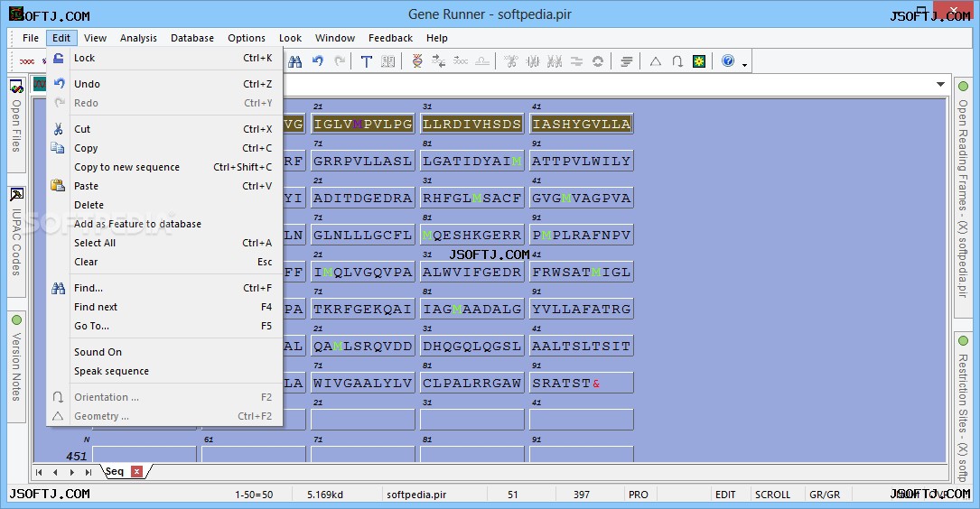Open the book-shaped codon table icon
Viewport: 980px width, 509px height.
coord(388,61)
